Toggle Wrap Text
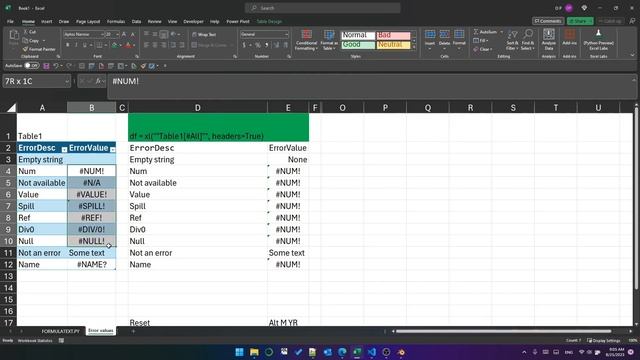Viewport: 640px width, 360px height. click(x=204, y=35)
